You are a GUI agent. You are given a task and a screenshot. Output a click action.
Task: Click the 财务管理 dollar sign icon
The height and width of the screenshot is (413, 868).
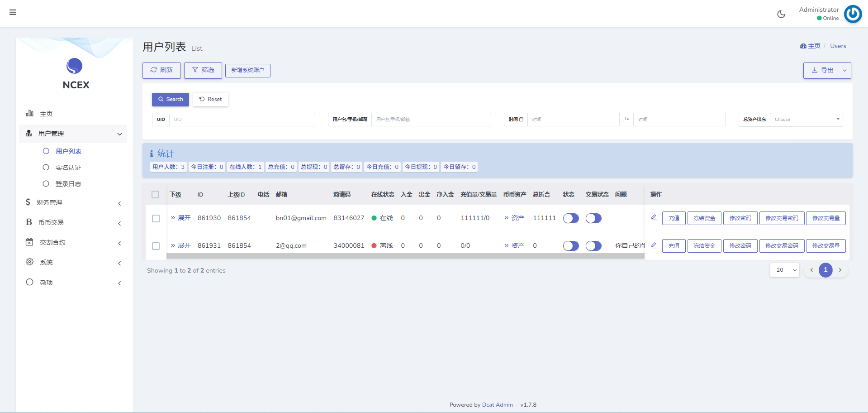28,202
